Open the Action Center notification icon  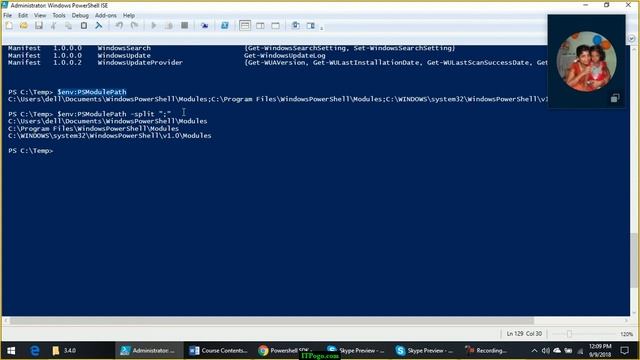pos(624,351)
